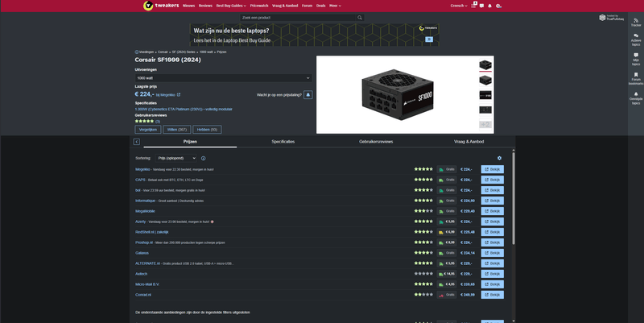Open the CAPS shop link

click(x=140, y=180)
